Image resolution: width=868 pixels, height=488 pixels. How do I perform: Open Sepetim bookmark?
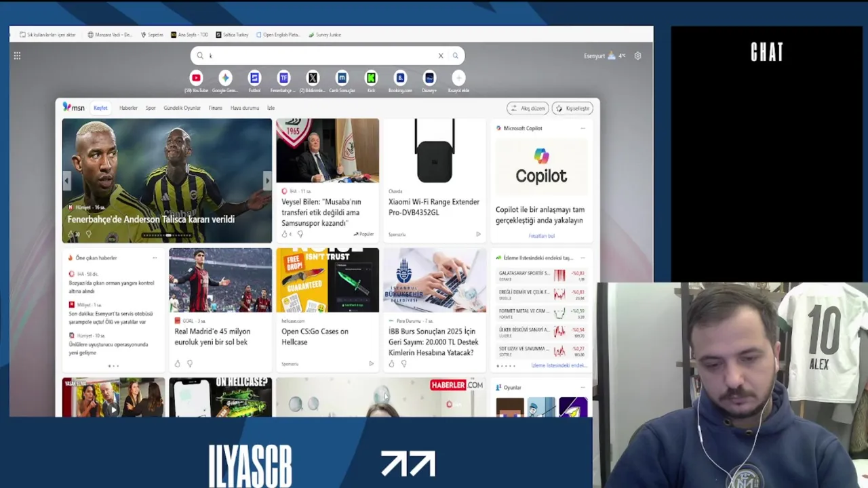click(152, 35)
